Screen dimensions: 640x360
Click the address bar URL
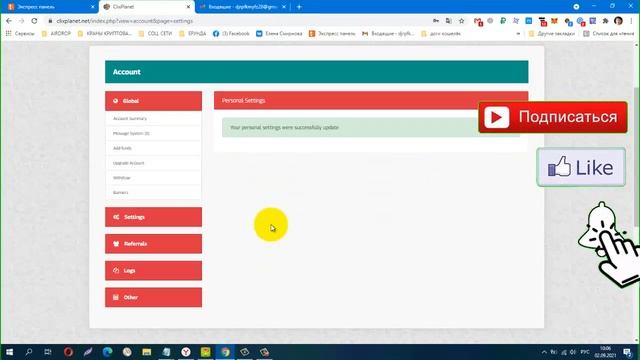pos(124,21)
